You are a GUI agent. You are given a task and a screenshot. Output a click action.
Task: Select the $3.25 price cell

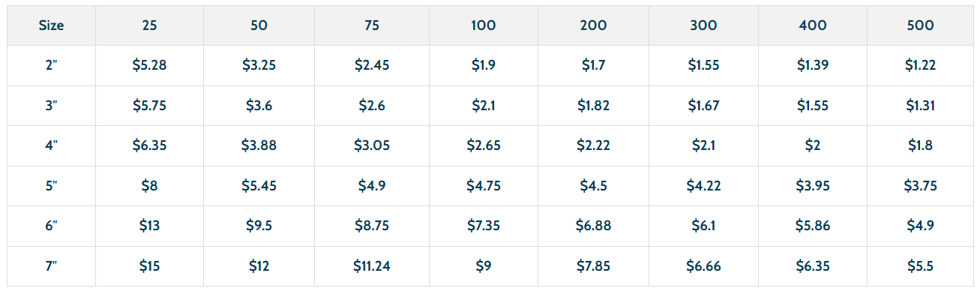click(259, 65)
